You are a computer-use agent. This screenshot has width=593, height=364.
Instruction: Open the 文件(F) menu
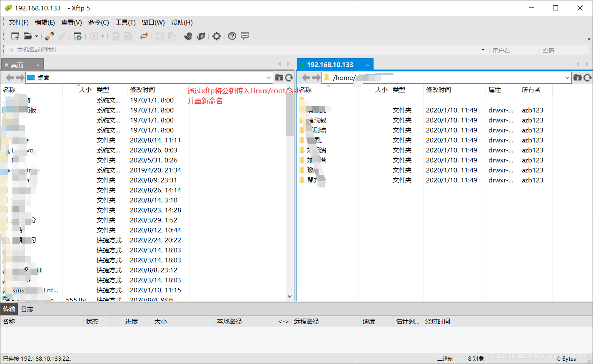(19, 22)
